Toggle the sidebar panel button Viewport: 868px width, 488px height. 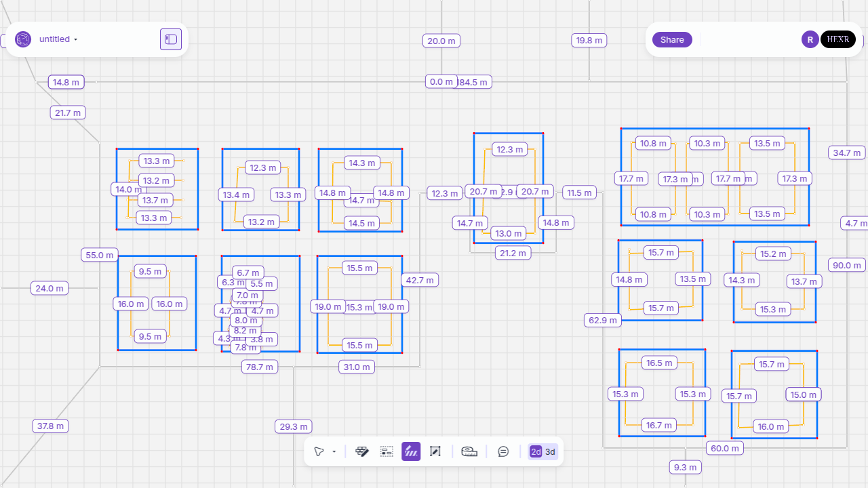[171, 39]
